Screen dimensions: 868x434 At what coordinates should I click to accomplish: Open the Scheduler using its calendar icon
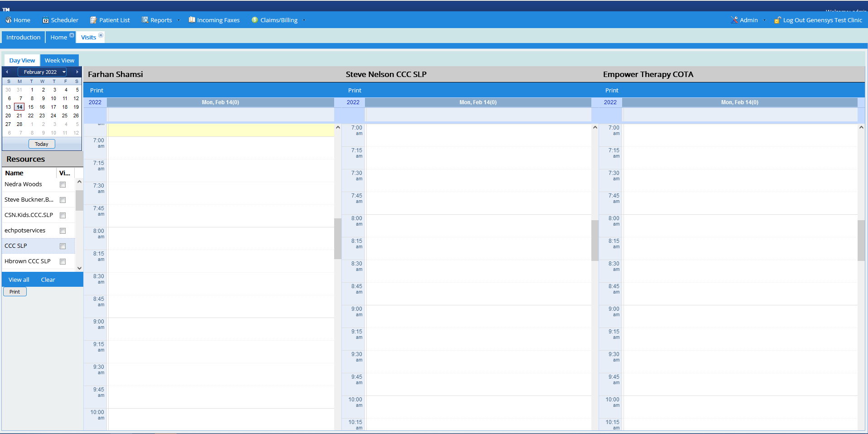(45, 20)
